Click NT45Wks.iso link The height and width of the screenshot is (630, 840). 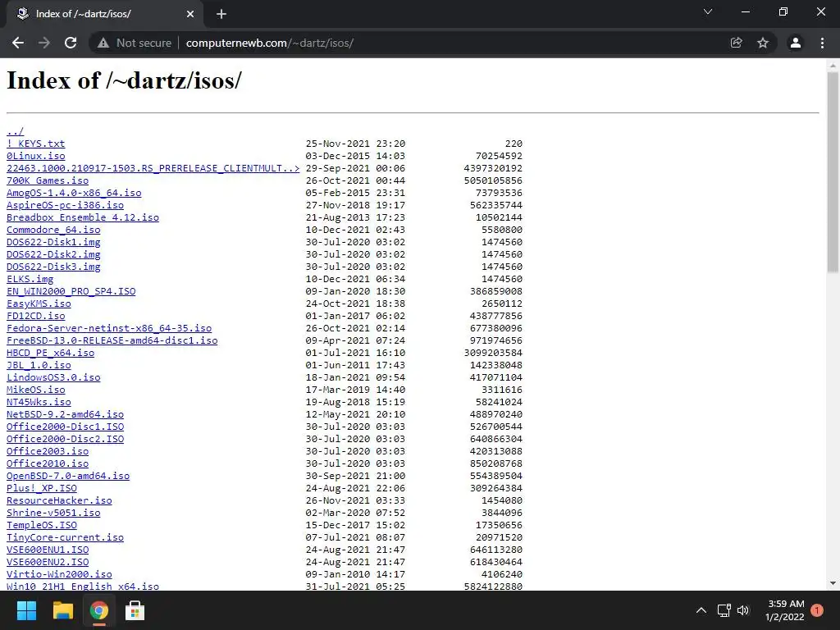[x=39, y=402]
